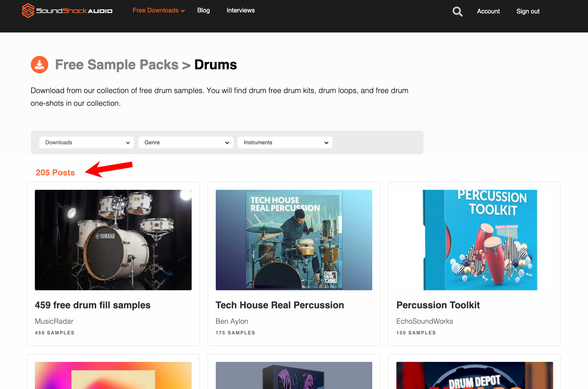The height and width of the screenshot is (389, 588).
Task: Open the Account page
Action: [488, 11]
